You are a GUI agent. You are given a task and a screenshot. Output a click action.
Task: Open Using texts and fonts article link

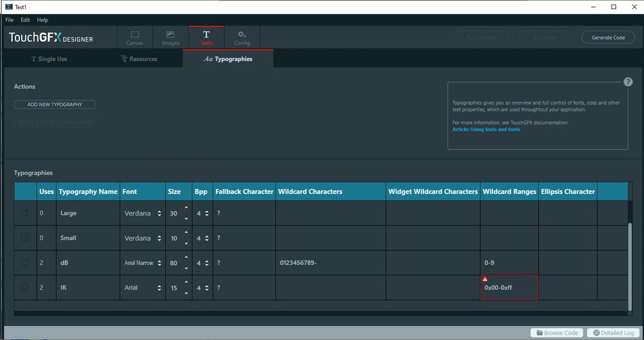coord(486,129)
